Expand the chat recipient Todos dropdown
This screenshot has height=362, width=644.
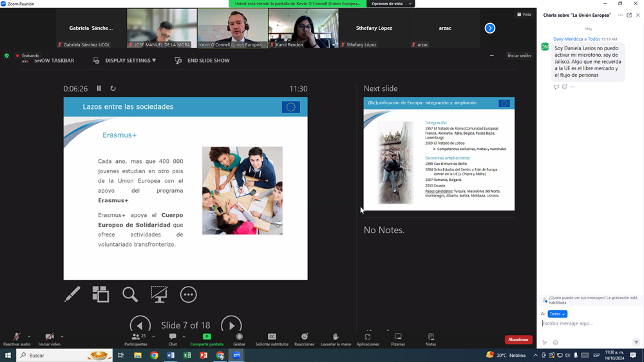pyautogui.click(x=557, y=314)
